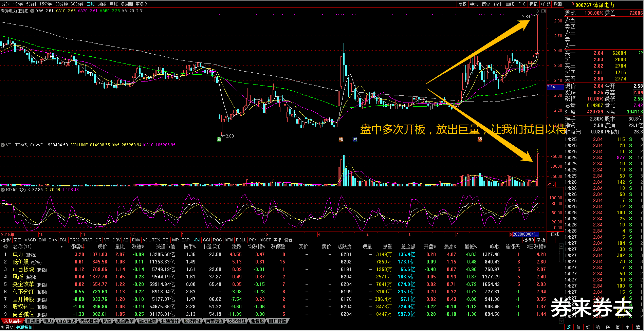Open the 扩展 menu at bottom left
This screenshot has height=331, width=644.
(7, 327)
